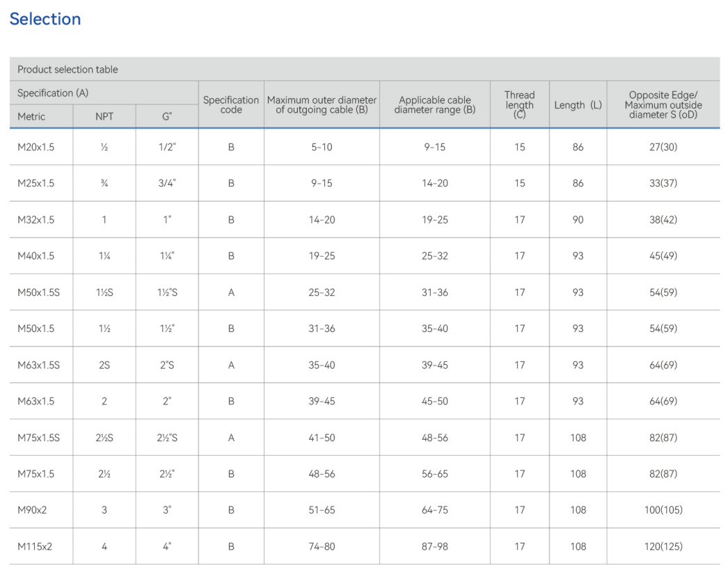Click the 1½S NPT cell

click(104, 292)
